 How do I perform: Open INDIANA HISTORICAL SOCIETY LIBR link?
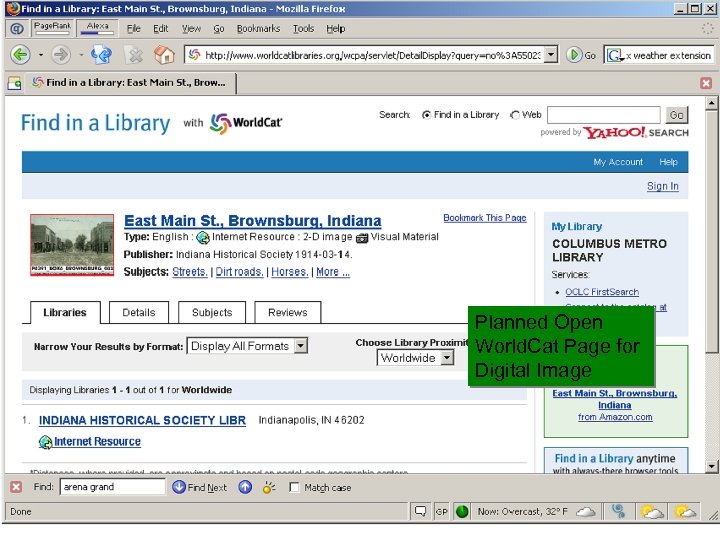(142, 420)
